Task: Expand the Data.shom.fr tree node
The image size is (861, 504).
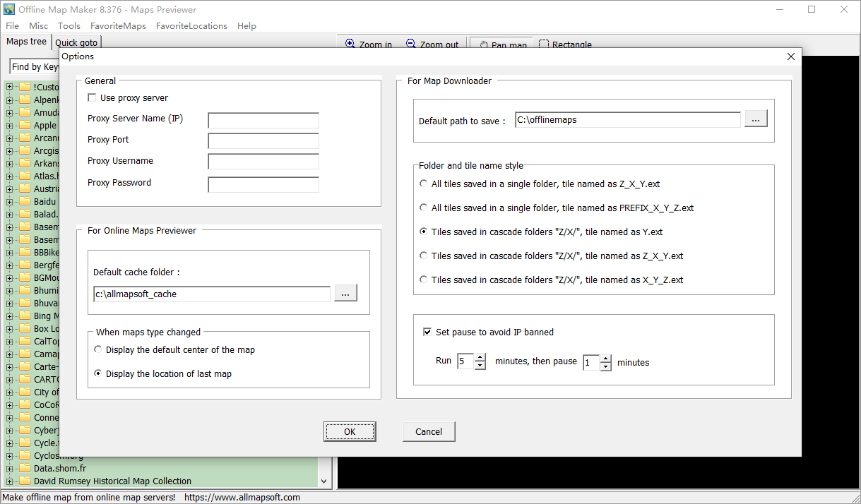Action: 10,468
